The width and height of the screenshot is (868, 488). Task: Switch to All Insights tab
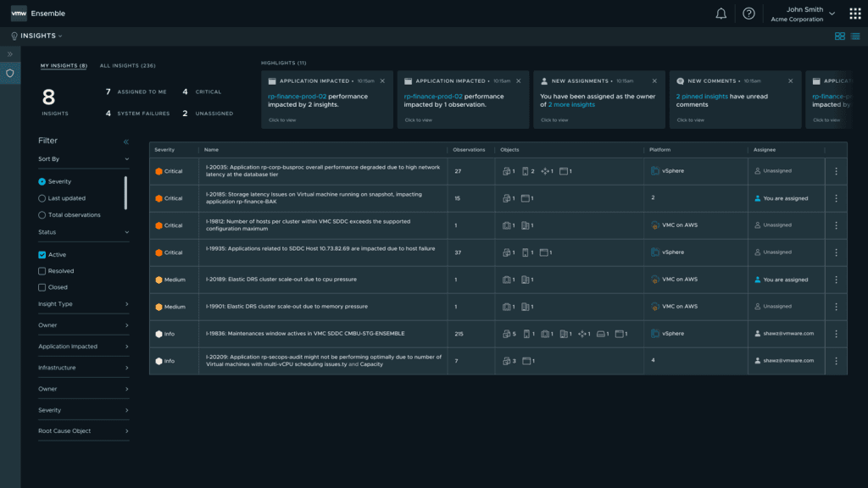tap(127, 65)
